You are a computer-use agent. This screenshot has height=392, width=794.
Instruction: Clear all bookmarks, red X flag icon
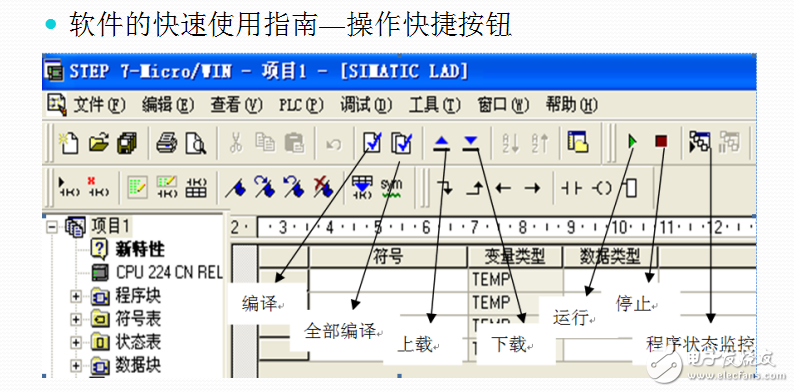pyautogui.click(x=323, y=187)
